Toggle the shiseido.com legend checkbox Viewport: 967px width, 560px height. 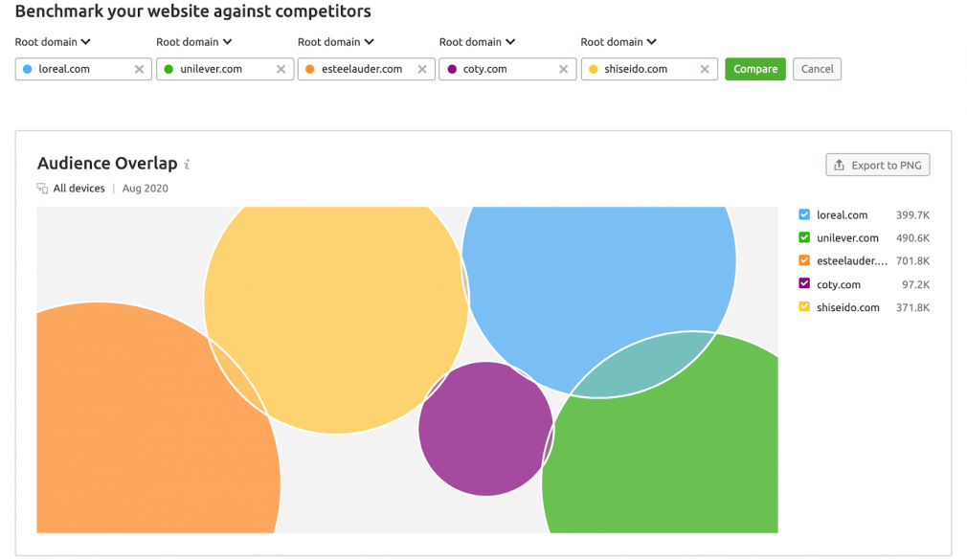coord(804,306)
